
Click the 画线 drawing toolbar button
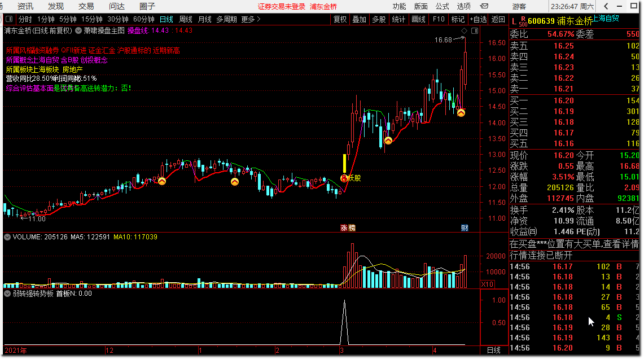click(x=419, y=19)
